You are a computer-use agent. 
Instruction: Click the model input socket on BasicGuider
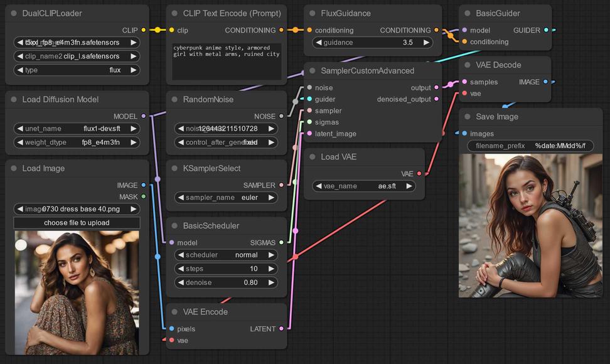coord(464,30)
